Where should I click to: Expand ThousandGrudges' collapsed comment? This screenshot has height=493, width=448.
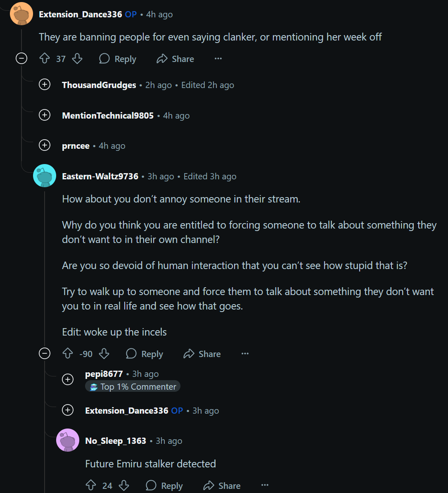(45, 85)
